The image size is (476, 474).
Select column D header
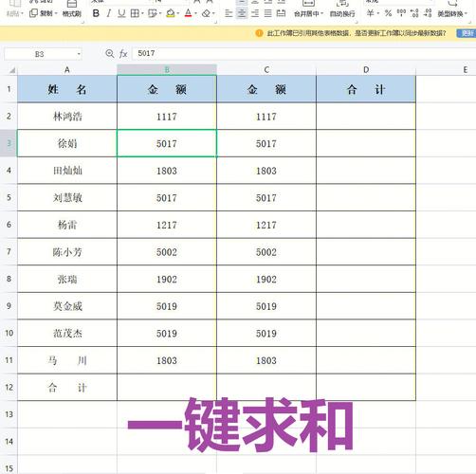pos(366,70)
